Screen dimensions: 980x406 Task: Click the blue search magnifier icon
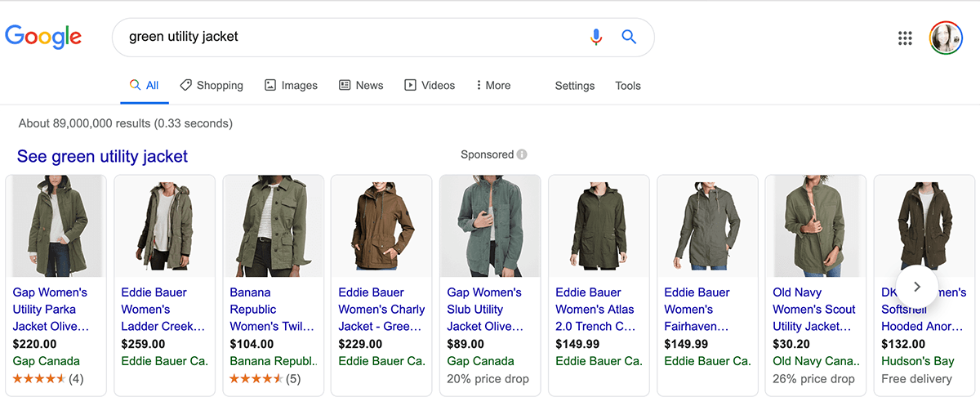629,37
